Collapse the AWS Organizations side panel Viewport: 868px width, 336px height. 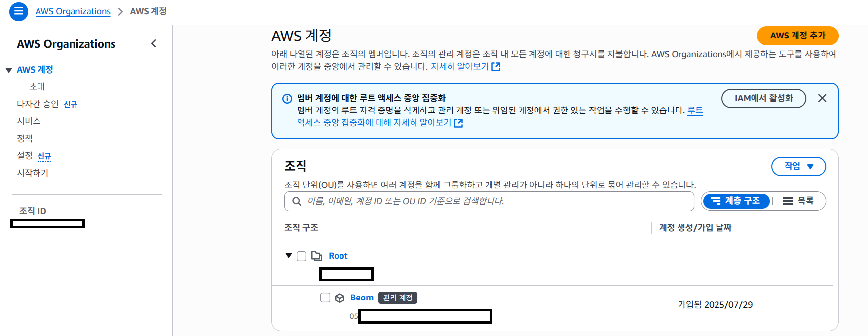tap(154, 44)
